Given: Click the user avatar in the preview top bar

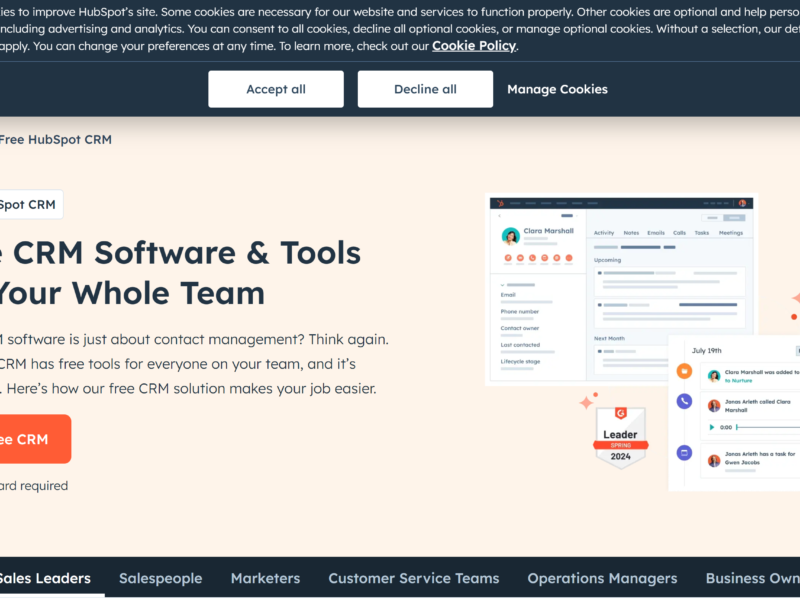Looking at the screenshot, I should [x=742, y=203].
